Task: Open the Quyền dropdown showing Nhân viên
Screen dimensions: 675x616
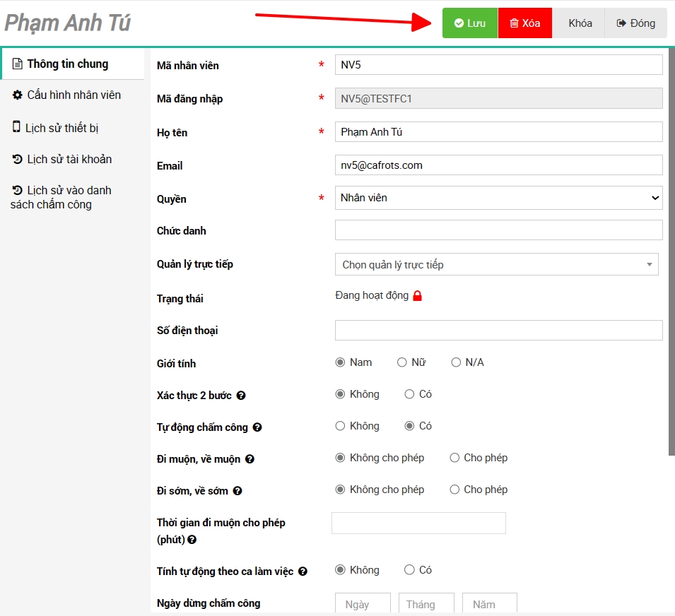Action: click(498, 198)
